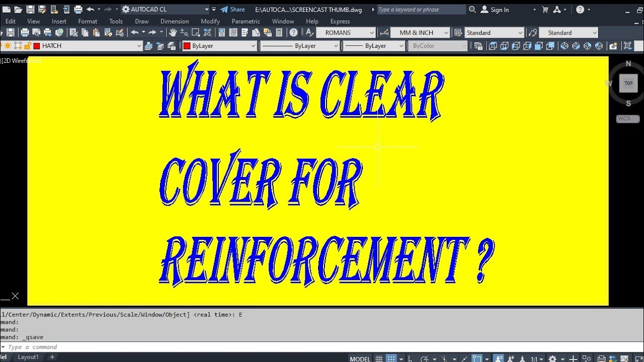Click the SW Isometric view icon
644x362 pixels.
564,46
